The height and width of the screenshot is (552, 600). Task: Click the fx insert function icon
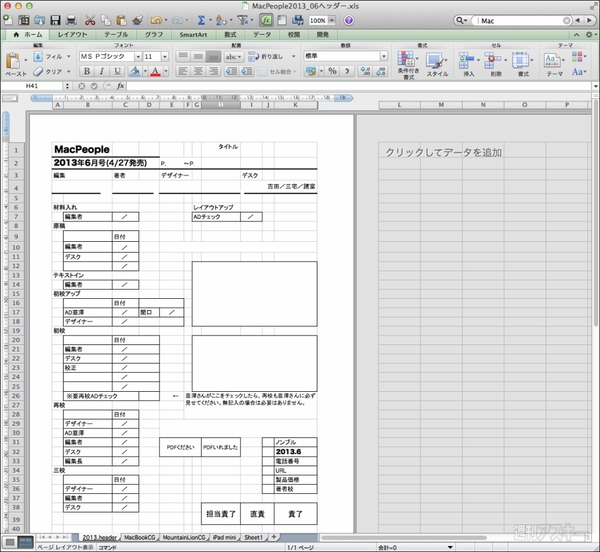coord(120,87)
